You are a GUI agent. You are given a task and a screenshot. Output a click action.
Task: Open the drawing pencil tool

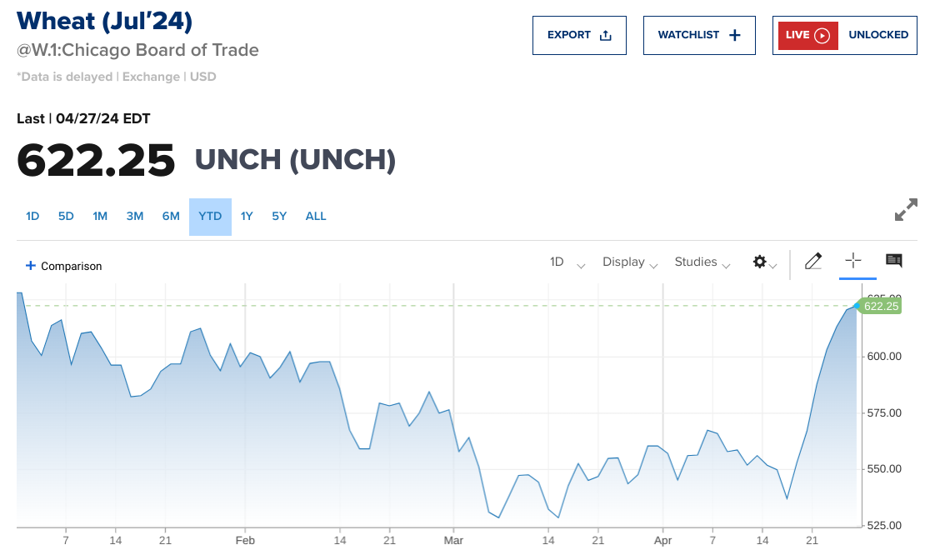[x=813, y=262]
